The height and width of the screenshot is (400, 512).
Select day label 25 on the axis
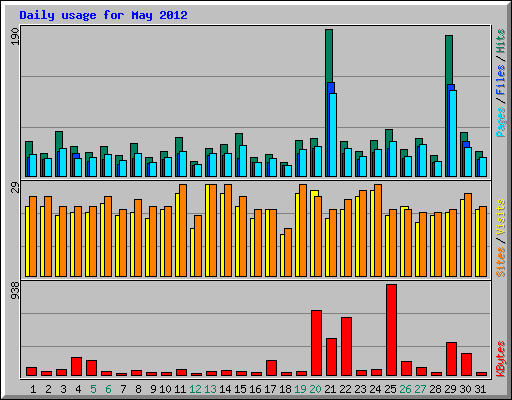tap(390, 389)
